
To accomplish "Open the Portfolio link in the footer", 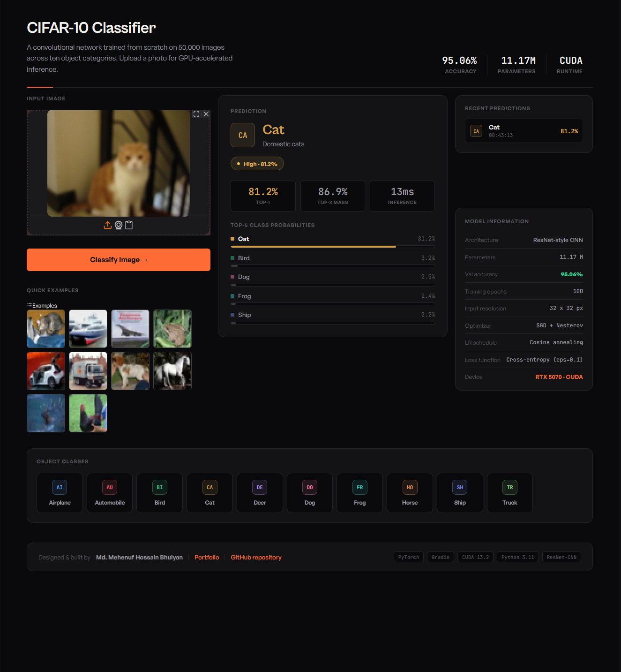I will pyautogui.click(x=207, y=557).
